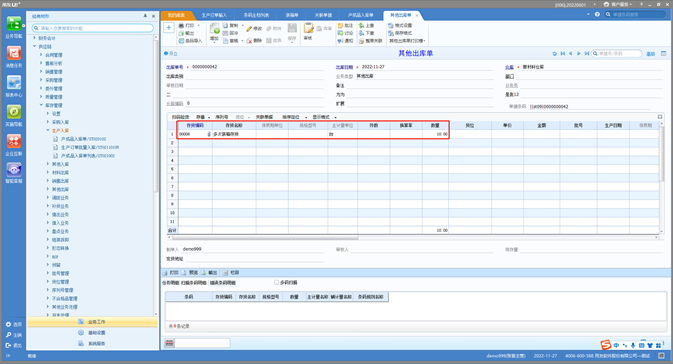Click the barcode scanner icon at bottom
The image size is (673, 364).
click(170, 343)
